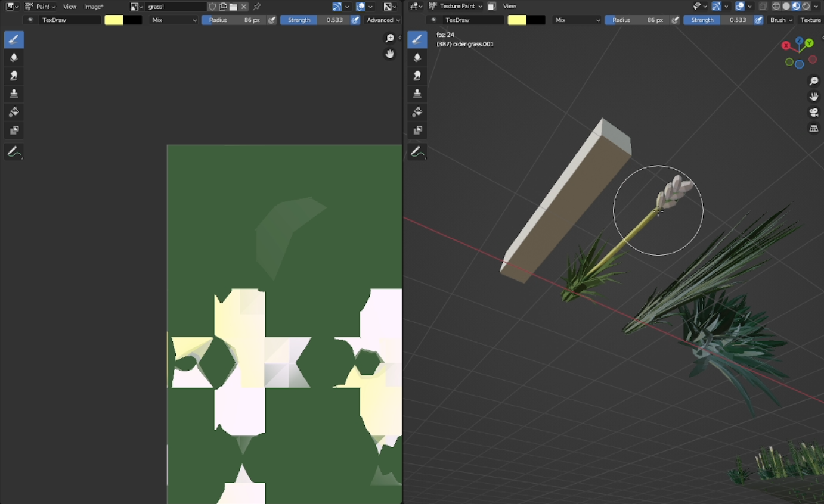824x504 pixels.
Task: Click fake user shield icon for grass image
Action: point(212,7)
